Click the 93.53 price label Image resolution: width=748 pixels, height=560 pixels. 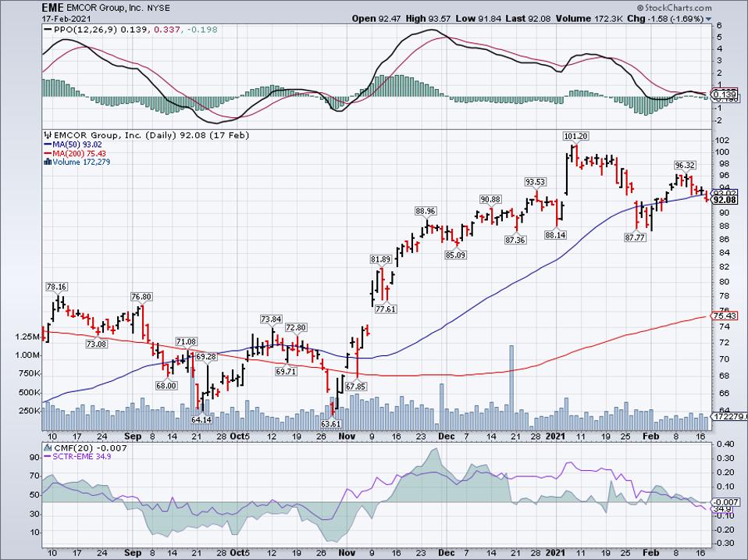536,182
